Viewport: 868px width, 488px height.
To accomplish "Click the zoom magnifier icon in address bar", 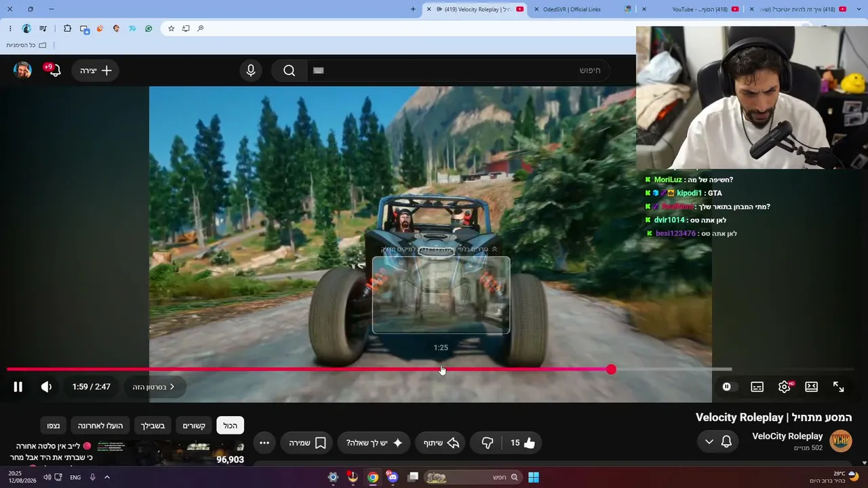I will pyautogui.click(x=201, y=28).
